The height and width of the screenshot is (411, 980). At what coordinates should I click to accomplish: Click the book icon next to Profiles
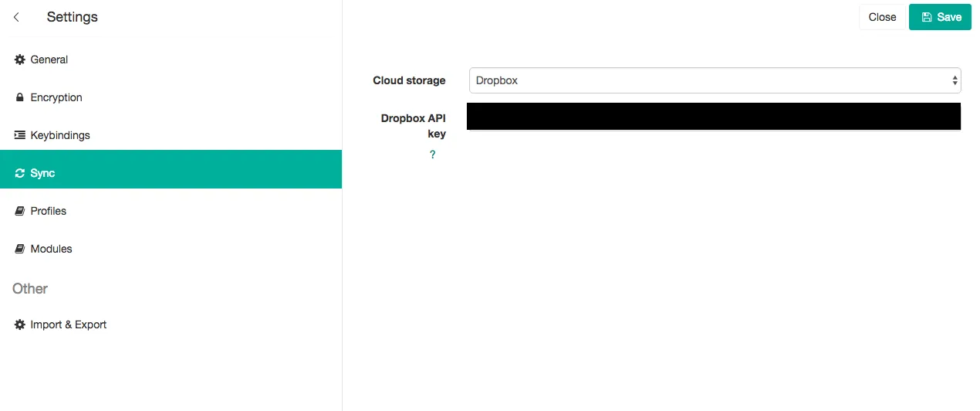coord(20,211)
